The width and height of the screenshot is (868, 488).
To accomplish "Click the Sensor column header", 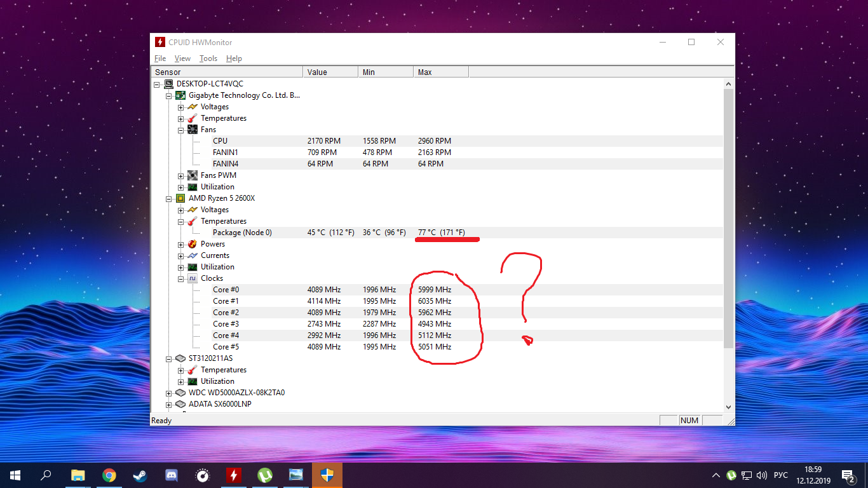I will [227, 72].
